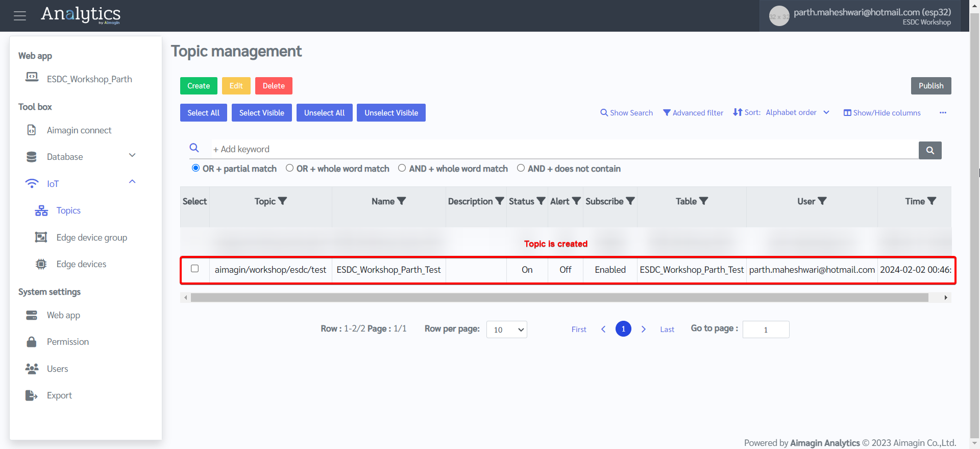This screenshot has height=449, width=980.
Task: Click the Select Visible button
Action: coord(262,113)
